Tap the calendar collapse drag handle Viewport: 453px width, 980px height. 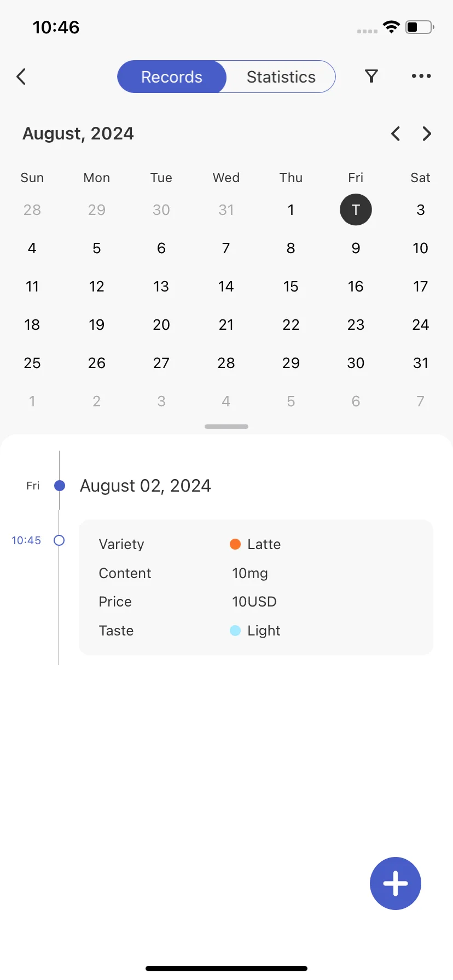pyautogui.click(x=226, y=427)
